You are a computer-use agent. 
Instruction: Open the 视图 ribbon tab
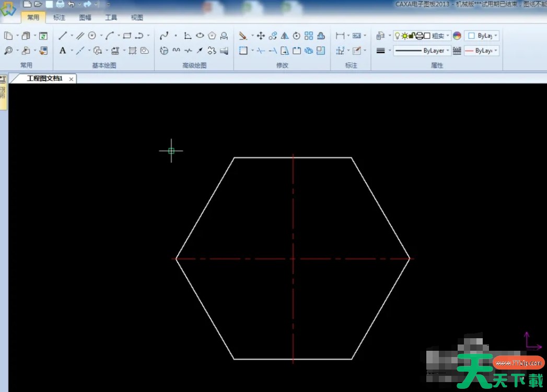pyautogui.click(x=137, y=17)
